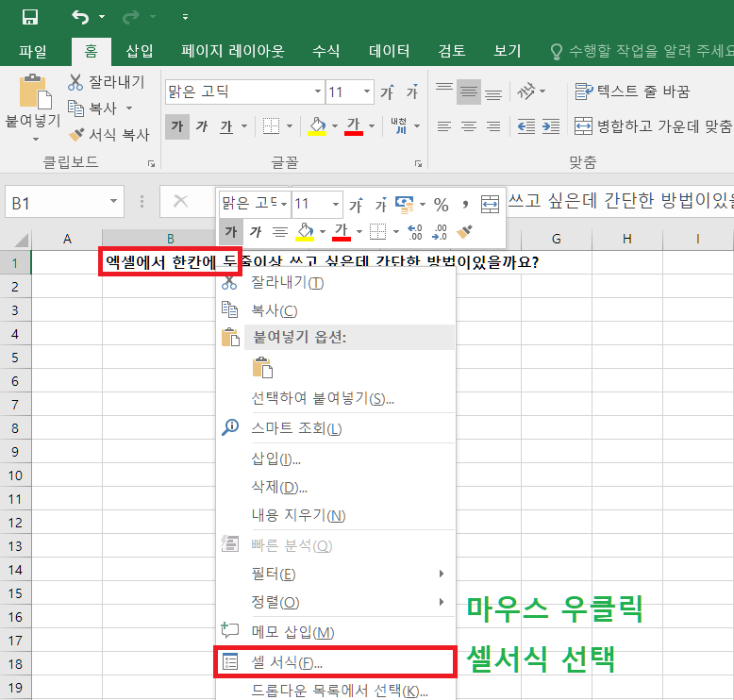Image resolution: width=734 pixels, height=700 pixels.
Task: Click the ribbon red font color button
Action: pyautogui.click(x=354, y=126)
